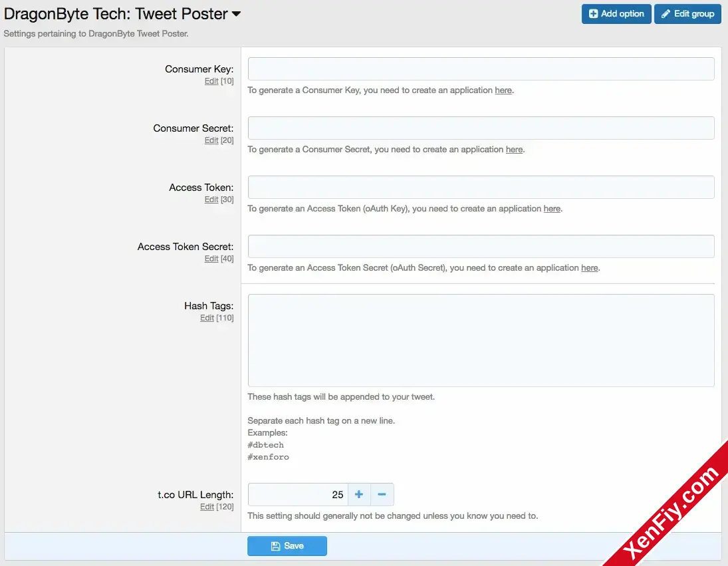The height and width of the screenshot is (566, 728).
Task: Open Edit link under t.co URL Length
Action: click(x=207, y=507)
